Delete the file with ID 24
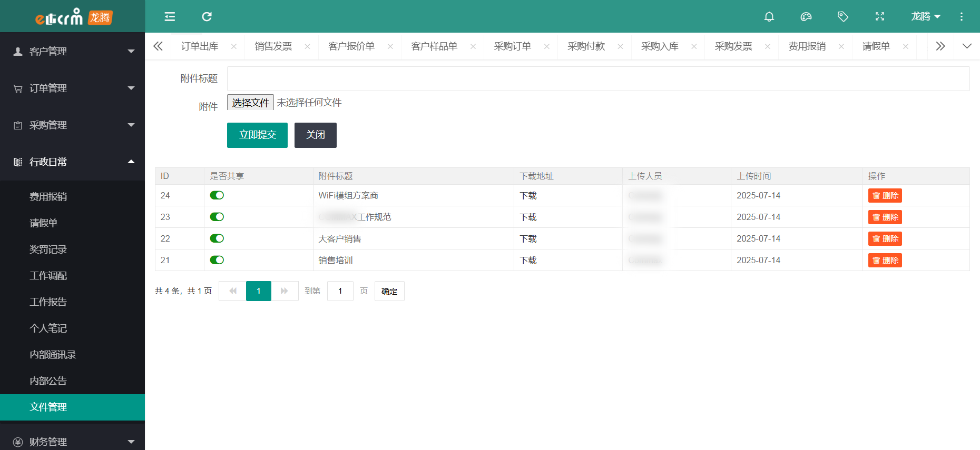The width and height of the screenshot is (980, 450). pyautogui.click(x=885, y=196)
